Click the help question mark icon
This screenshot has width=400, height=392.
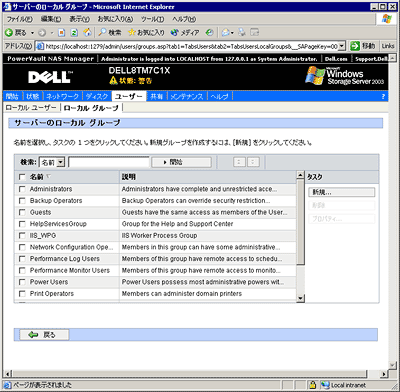[x=383, y=96]
